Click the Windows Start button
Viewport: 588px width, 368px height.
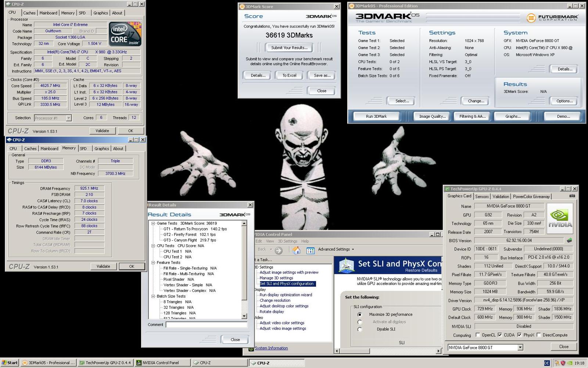click(x=10, y=363)
